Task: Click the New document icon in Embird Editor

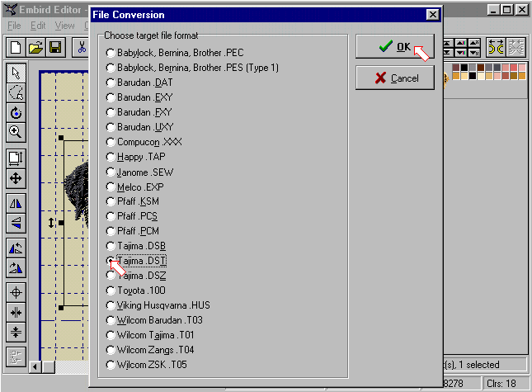Action: [16, 47]
